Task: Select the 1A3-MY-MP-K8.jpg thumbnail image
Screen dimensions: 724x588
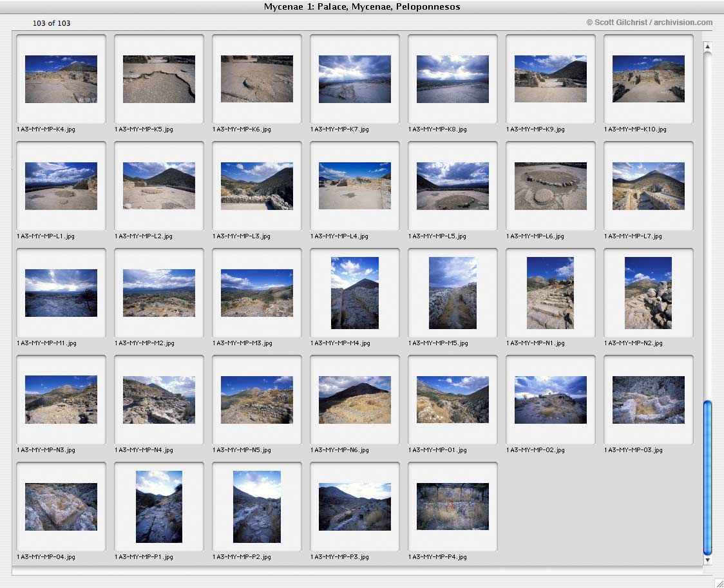Action: pos(452,79)
